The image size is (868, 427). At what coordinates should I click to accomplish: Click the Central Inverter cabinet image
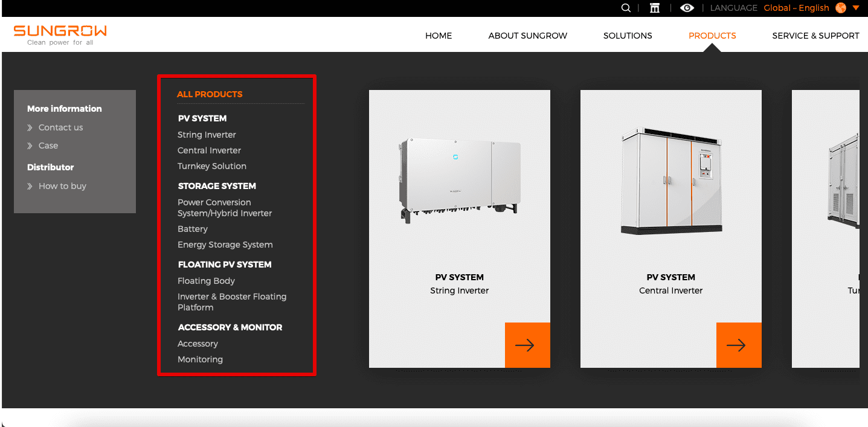[x=671, y=181]
